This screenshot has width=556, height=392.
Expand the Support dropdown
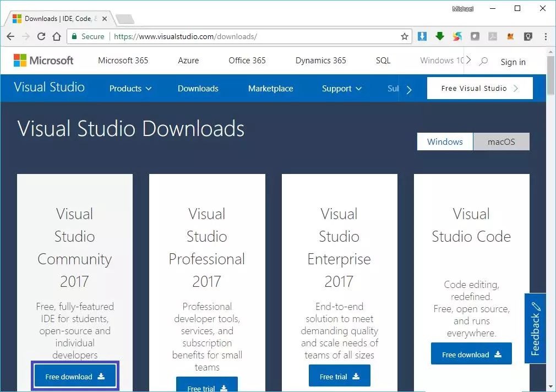coord(342,88)
